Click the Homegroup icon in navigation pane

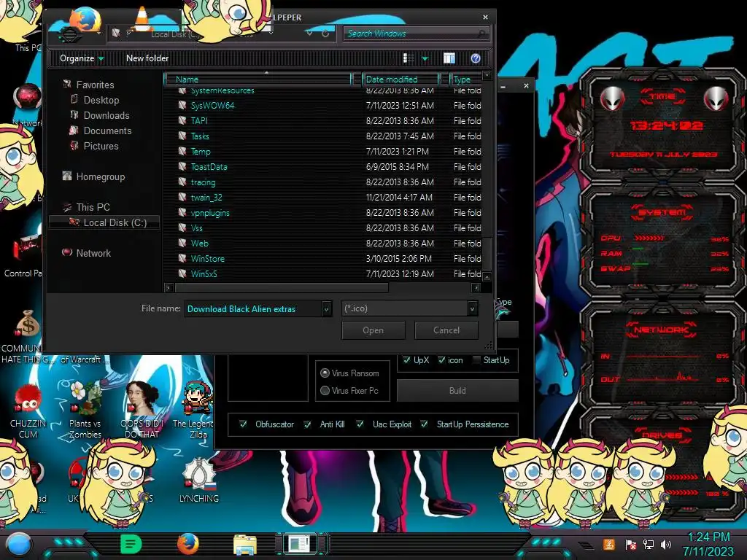coord(67,176)
